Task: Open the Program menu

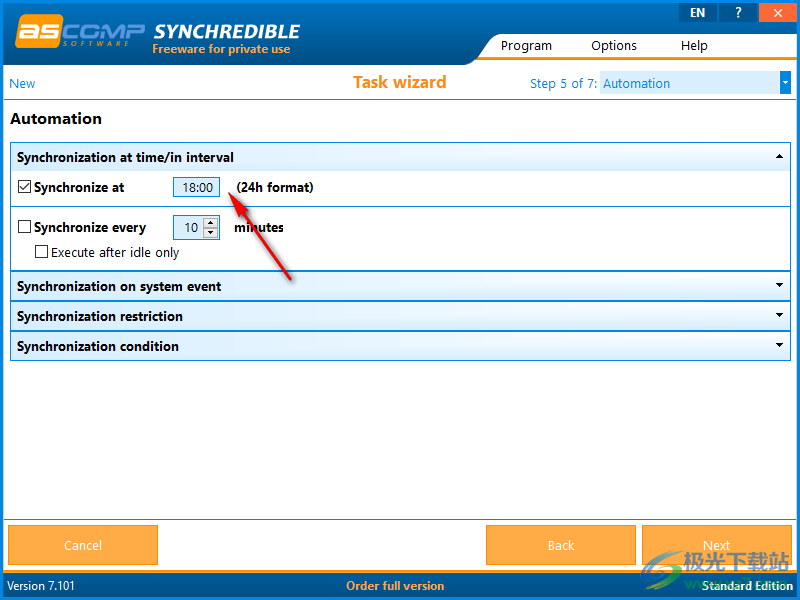Action: click(x=526, y=45)
